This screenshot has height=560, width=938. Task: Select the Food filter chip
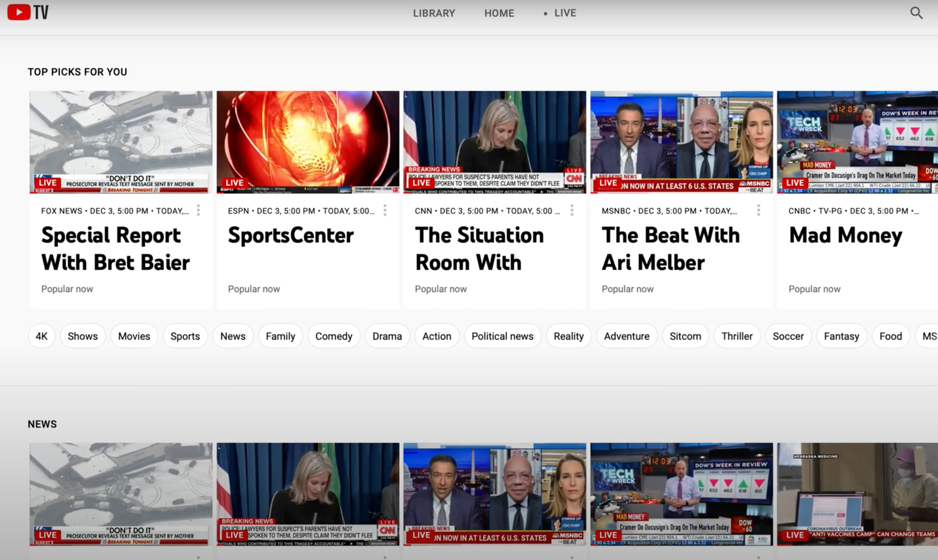[x=891, y=336]
